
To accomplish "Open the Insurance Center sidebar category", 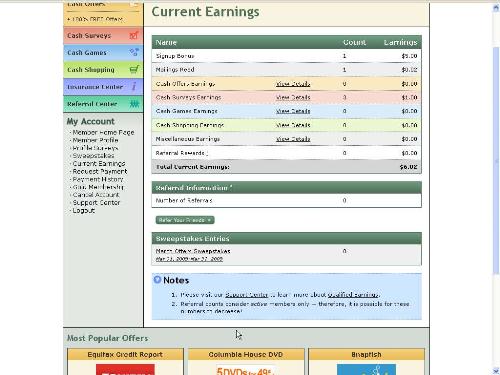I will (103, 87).
